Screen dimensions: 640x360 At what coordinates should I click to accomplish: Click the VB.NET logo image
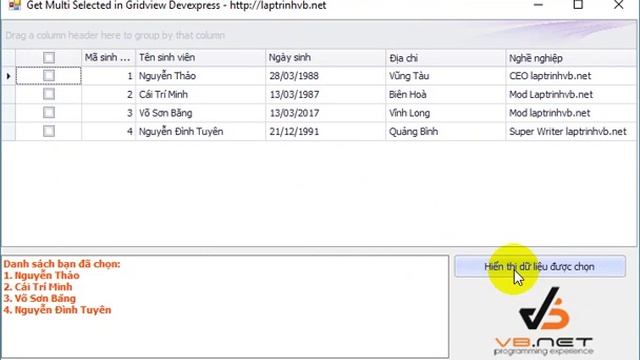tap(543, 321)
